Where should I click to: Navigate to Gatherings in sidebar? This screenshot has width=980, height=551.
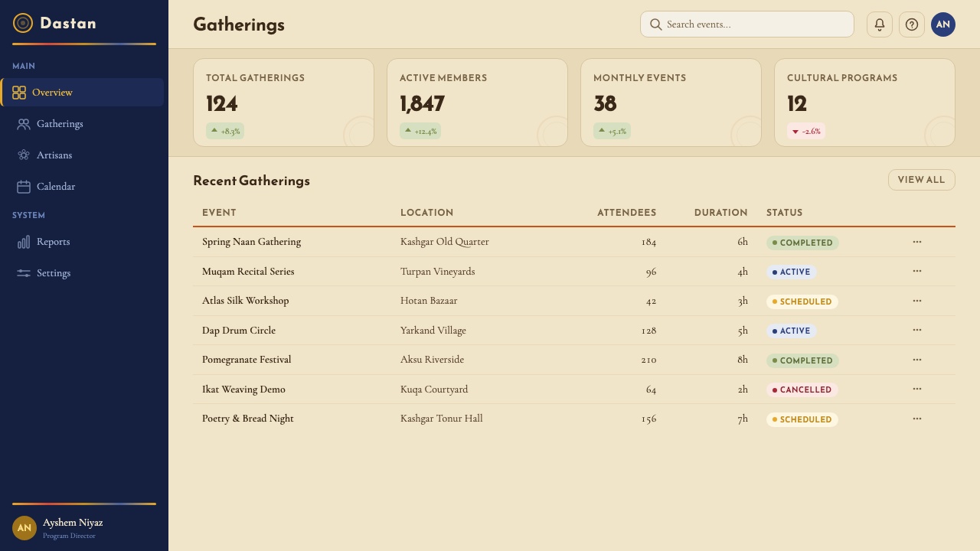click(83, 124)
